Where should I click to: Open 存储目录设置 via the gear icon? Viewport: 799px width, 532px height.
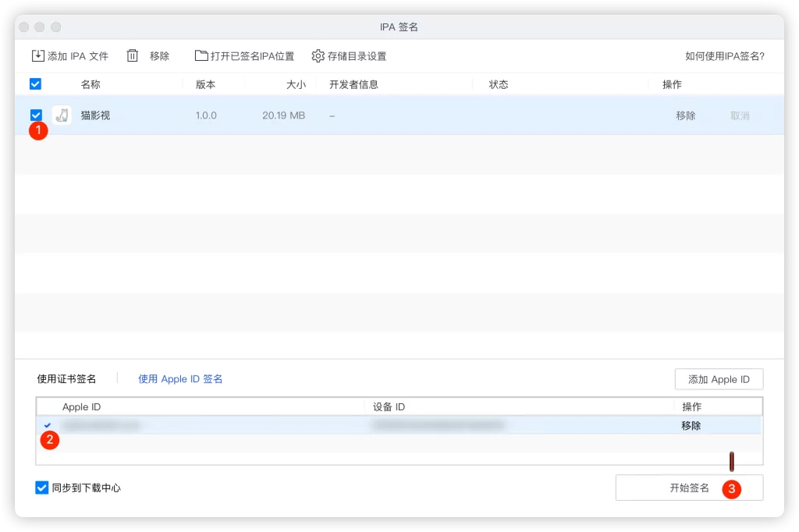(317, 55)
